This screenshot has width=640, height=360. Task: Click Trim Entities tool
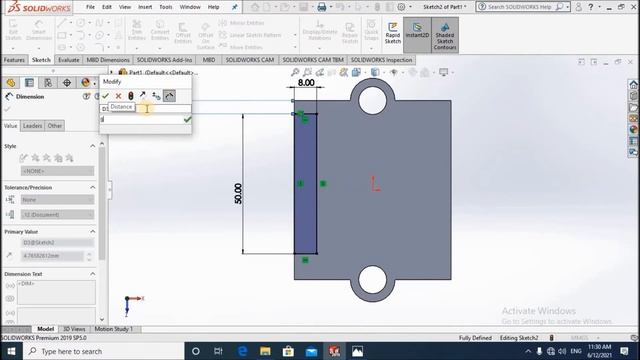coord(137,31)
